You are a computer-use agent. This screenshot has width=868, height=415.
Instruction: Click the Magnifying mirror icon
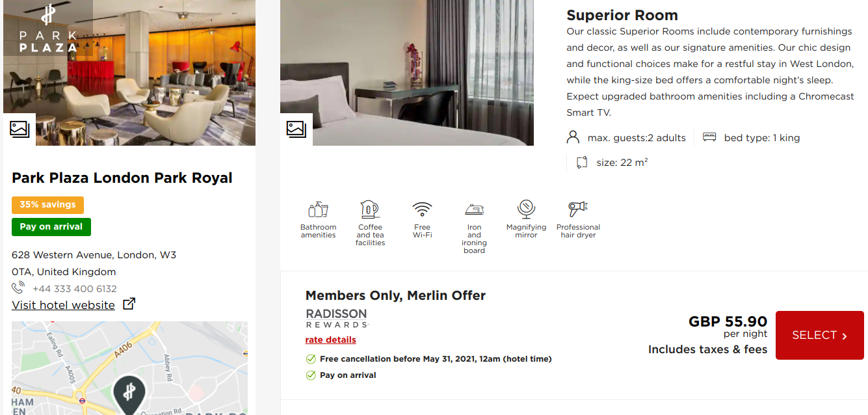tap(526, 209)
